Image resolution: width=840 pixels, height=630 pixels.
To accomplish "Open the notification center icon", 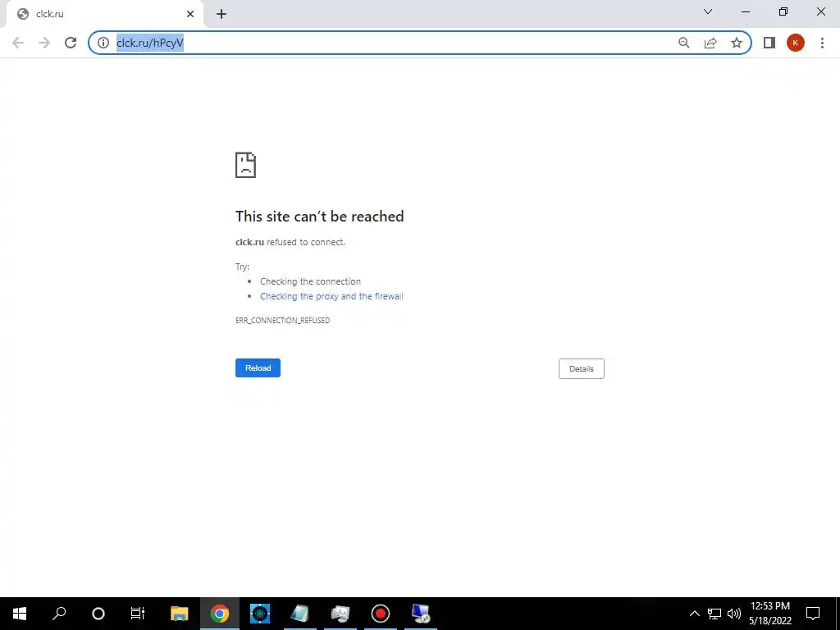I will point(813,614).
